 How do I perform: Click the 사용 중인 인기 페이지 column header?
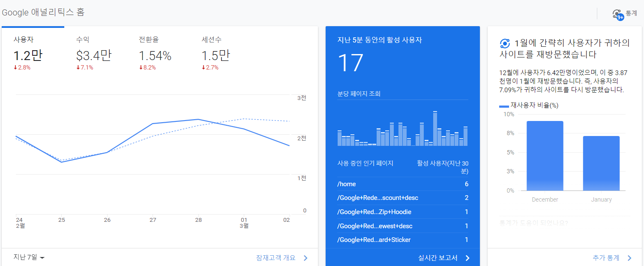click(x=365, y=163)
